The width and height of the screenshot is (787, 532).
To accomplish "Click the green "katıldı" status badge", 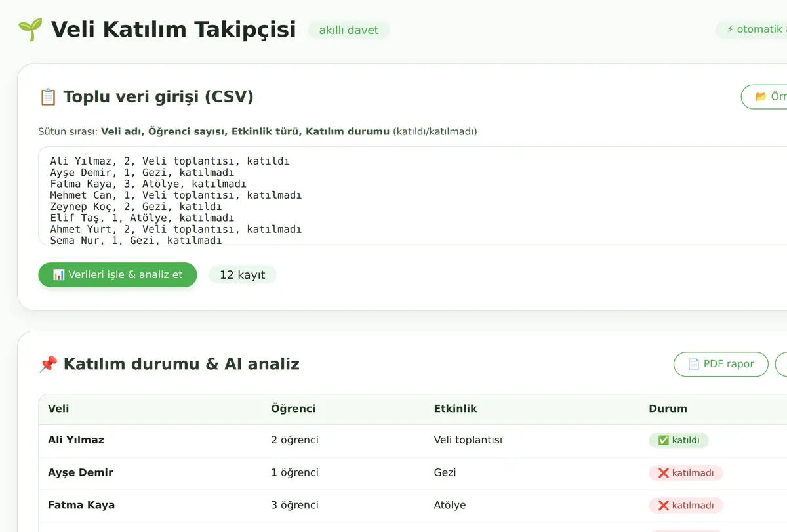I will 679,440.
